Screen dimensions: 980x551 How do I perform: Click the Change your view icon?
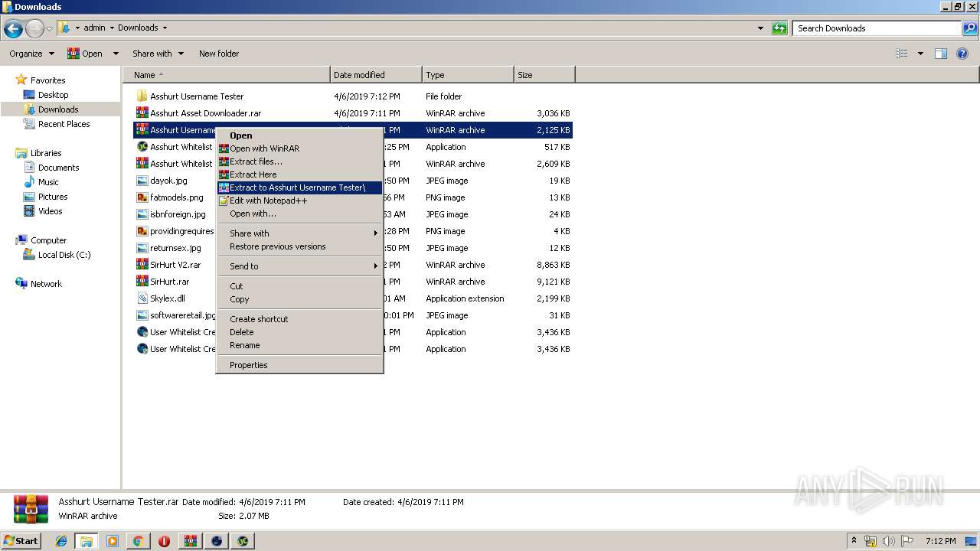click(902, 54)
